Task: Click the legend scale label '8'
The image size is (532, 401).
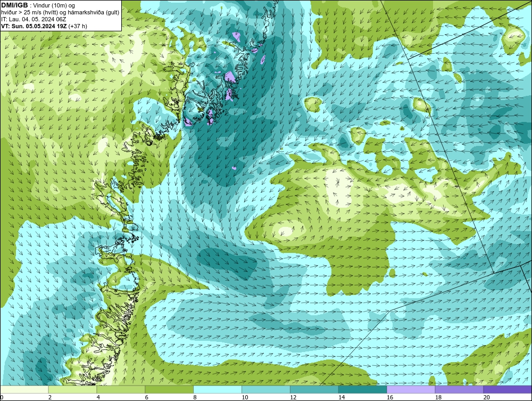Action: [x=195, y=397]
